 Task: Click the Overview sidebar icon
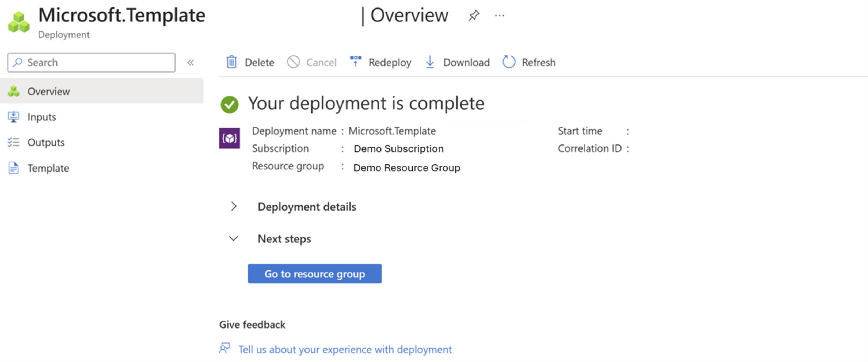(16, 91)
